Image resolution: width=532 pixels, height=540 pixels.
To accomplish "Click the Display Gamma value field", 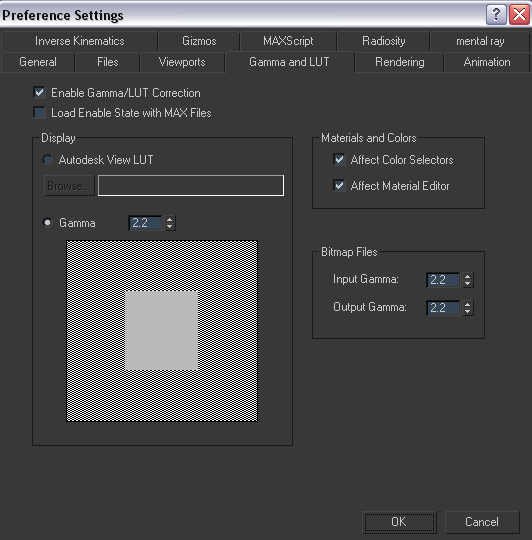I will click(x=145, y=223).
